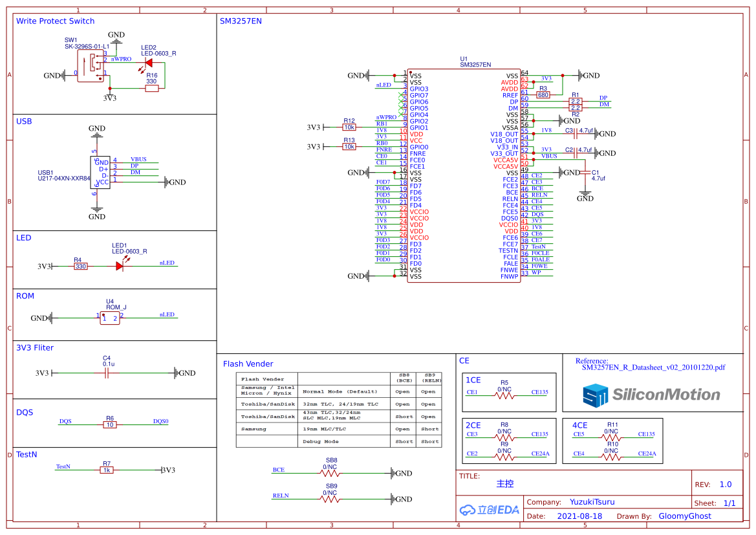Screen dimensions: 756x535
Task: Select the '3V3 Fliter' section title
Action: pos(35,348)
